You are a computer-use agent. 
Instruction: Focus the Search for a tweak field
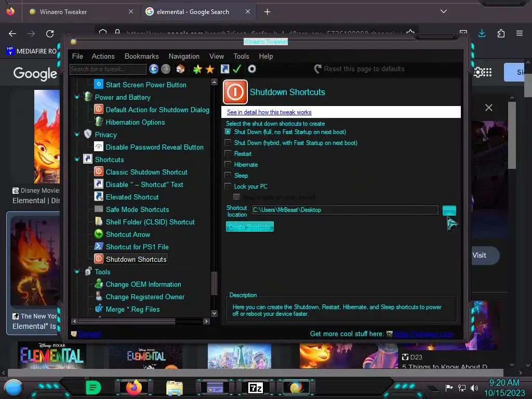[x=108, y=69]
